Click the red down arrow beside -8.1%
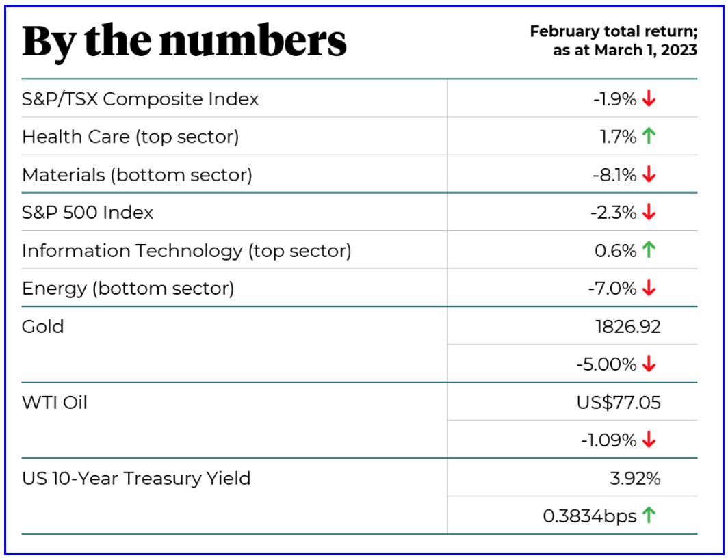This screenshot has width=728, height=560. tap(649, 175)
